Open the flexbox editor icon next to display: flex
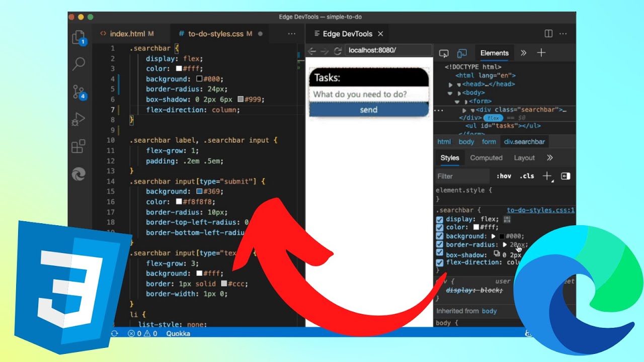Viewport: 644px width, 362px height. click(507, 219)
